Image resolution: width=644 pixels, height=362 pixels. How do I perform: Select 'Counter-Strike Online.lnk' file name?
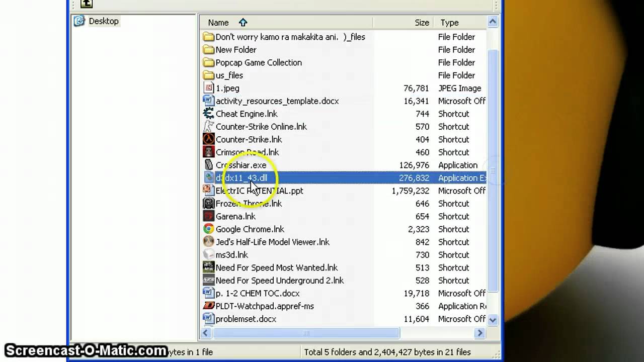[x=261, y=127]
